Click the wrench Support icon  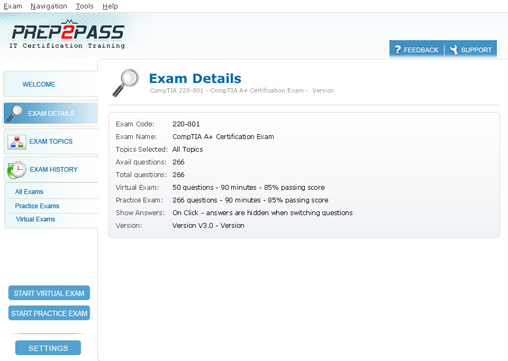pyautogui.click(x=454, y=50)
